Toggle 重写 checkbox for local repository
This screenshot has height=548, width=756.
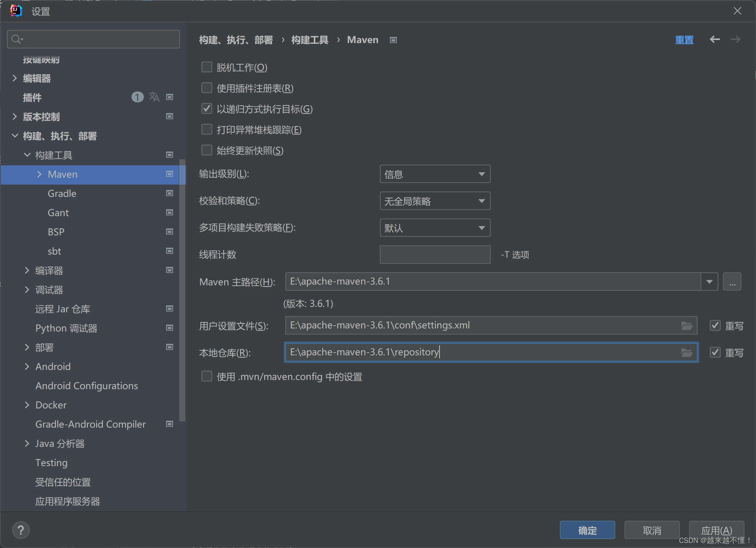click(715, 352)
